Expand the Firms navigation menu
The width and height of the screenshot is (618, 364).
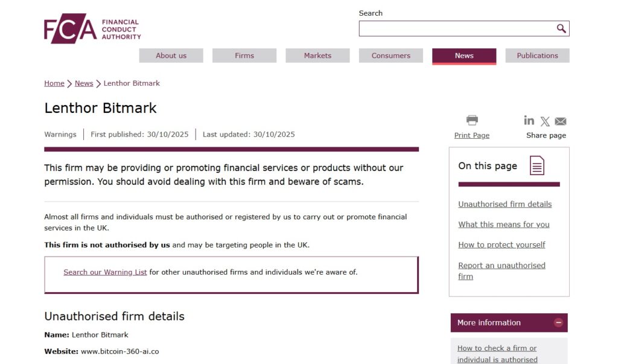click(x=244, y=55)
